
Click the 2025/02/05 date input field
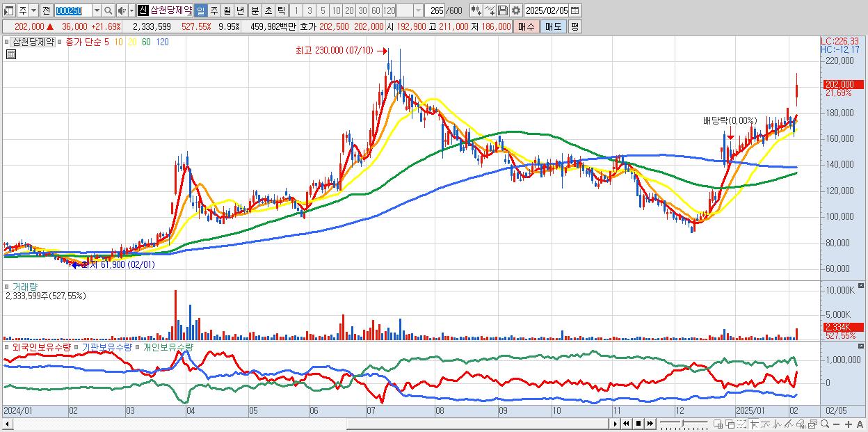pos(547,10)
